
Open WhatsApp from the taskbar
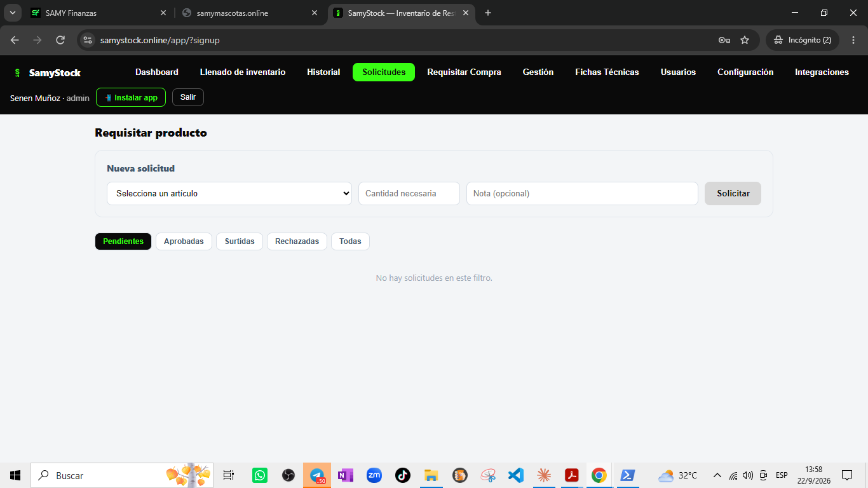click(x=260, y=475)
